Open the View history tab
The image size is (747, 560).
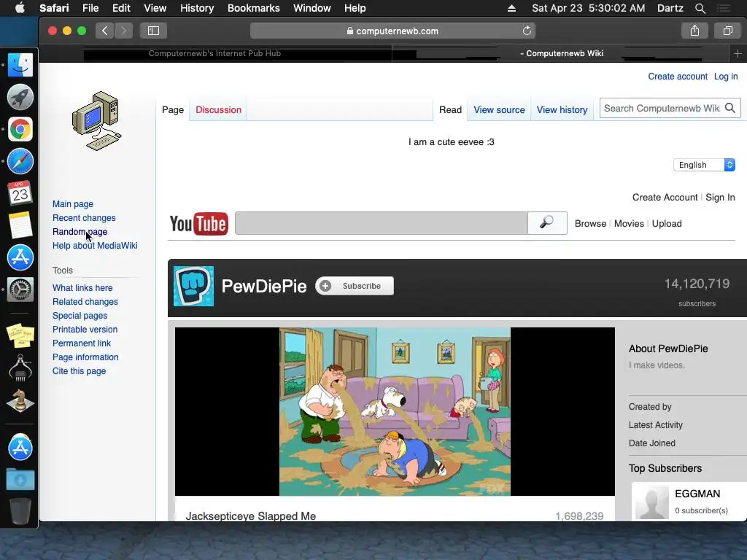coord(562,109)
